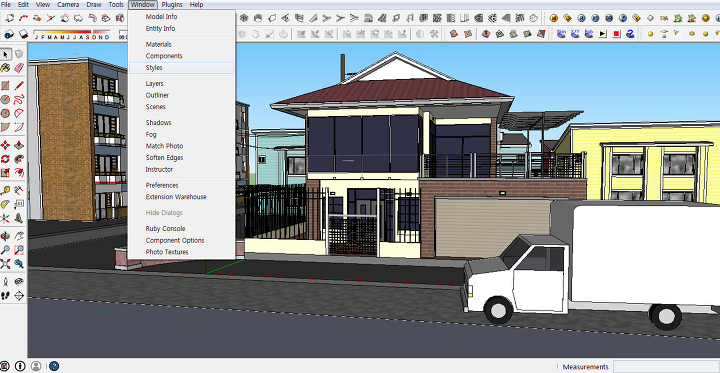Click the help question icon in status bar

[54, 366]
